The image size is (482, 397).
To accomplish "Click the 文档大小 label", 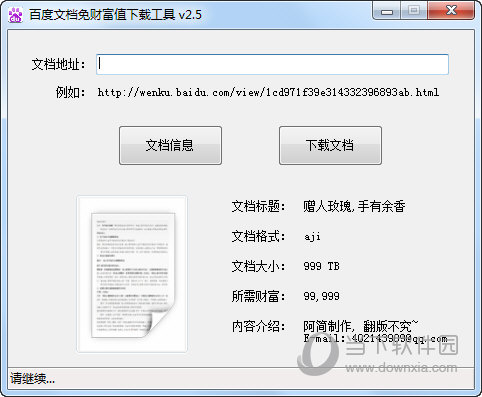I will [x=259, y=266].
